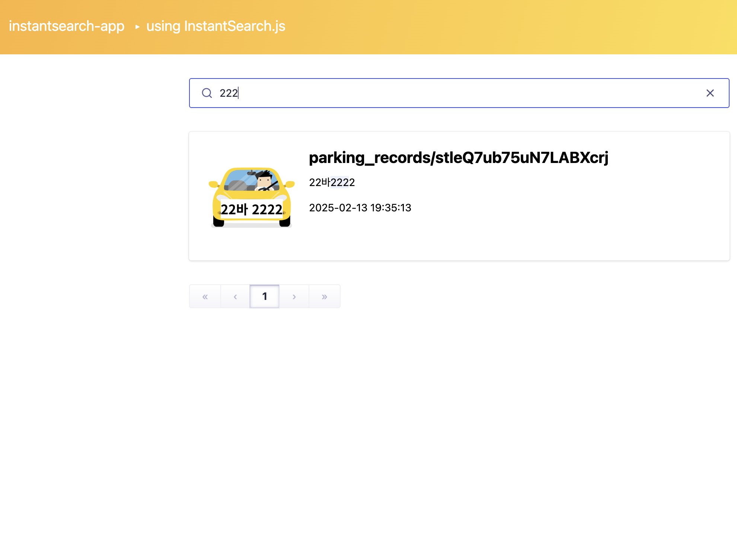Click the magnifying glass search icon
The image size is (737, 560).
207,93
